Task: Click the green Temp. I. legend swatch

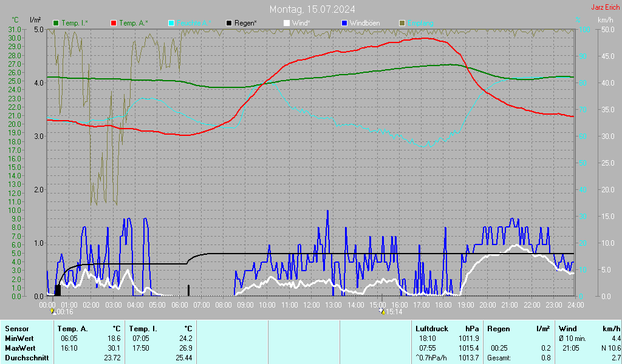Action: [x=56, y=24]
